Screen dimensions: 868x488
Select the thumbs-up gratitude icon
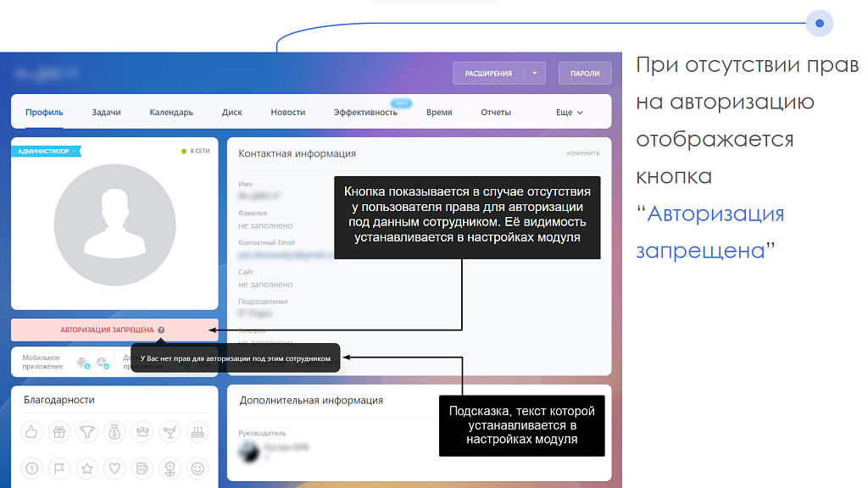click(x=31, y=432)
